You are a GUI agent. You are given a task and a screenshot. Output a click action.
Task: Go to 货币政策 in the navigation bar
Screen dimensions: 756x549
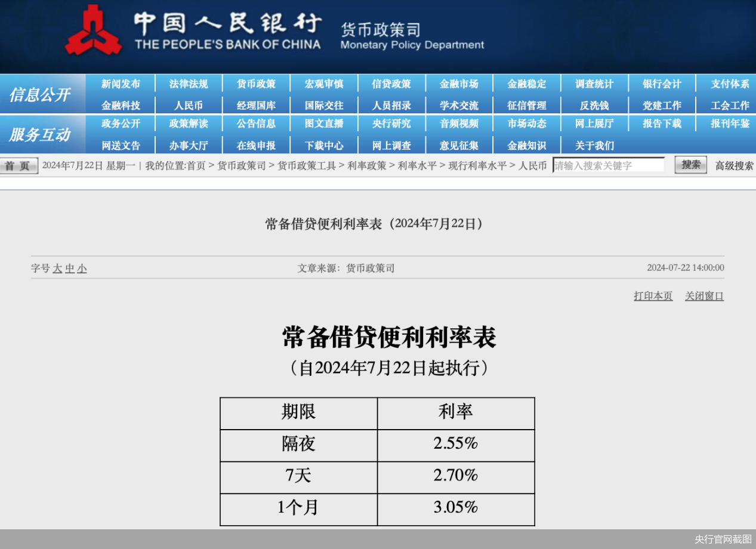[x=256, y=84]
